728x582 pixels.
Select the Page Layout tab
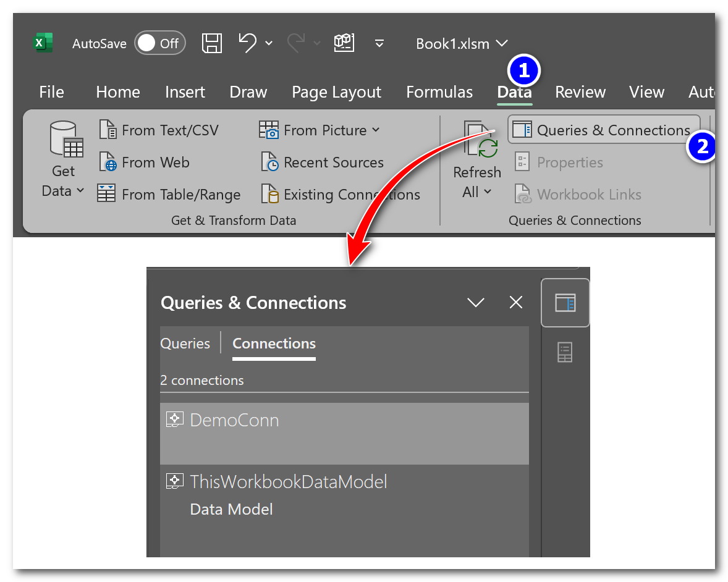(x=336, y=92)
